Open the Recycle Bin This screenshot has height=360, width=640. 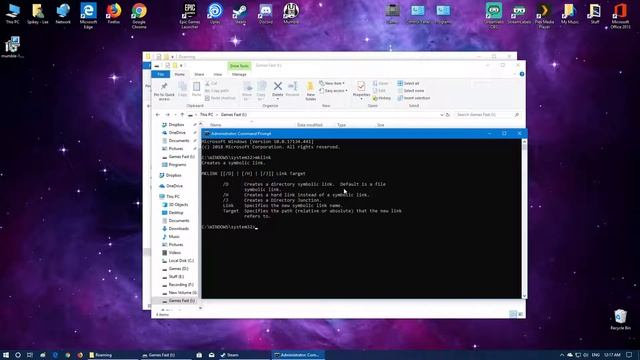[620, 320]
